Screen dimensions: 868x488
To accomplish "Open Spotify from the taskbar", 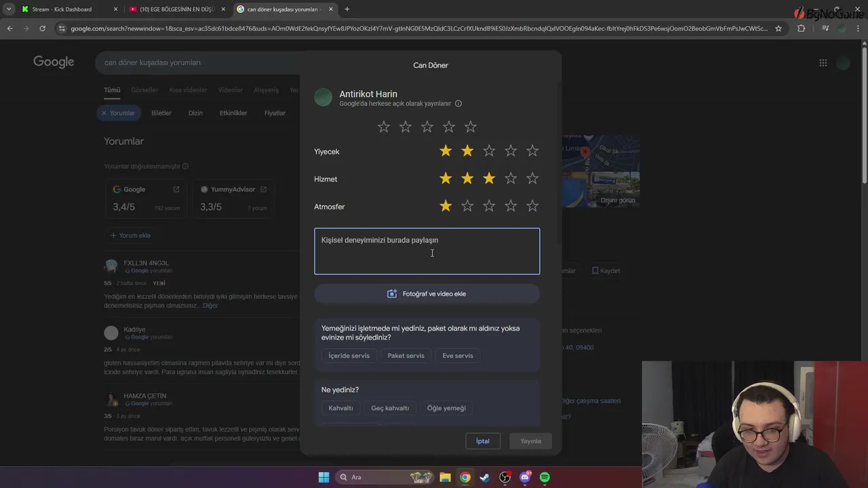I will (x=545, y=477).
